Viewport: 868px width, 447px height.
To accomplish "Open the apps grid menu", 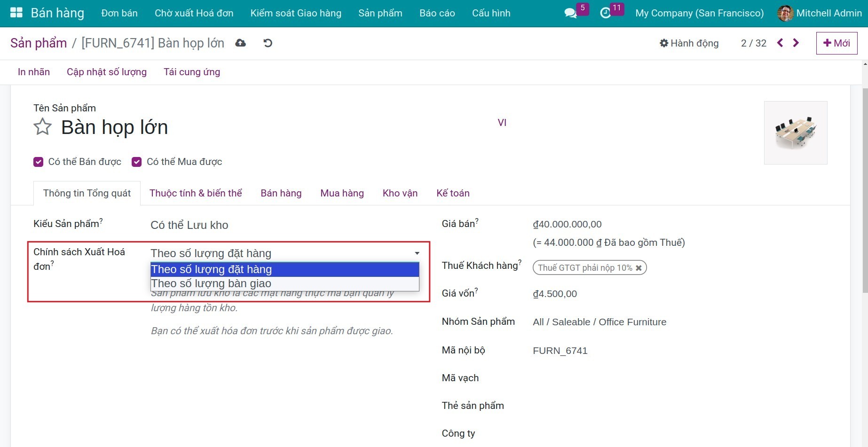I will 16,12.
